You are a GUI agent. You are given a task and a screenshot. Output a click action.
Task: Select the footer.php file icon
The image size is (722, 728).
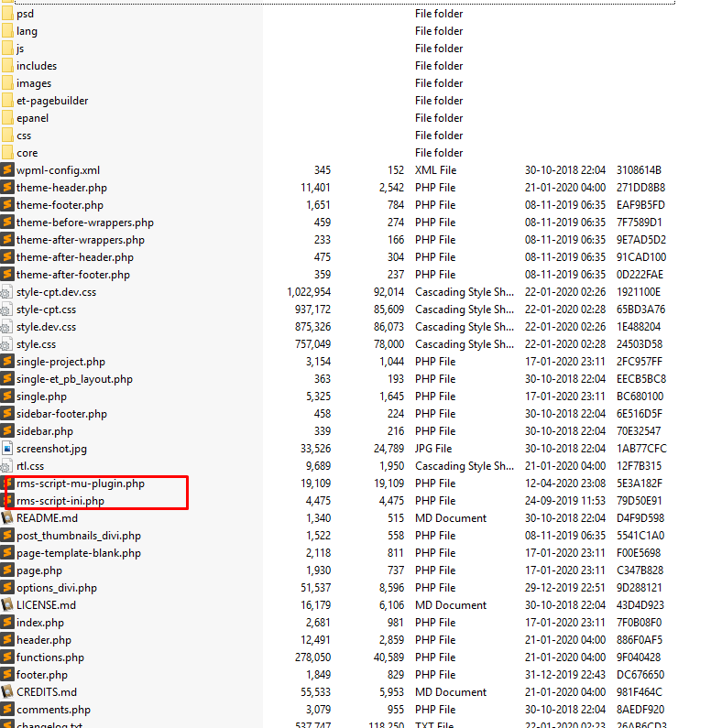(x=7, y=675)
